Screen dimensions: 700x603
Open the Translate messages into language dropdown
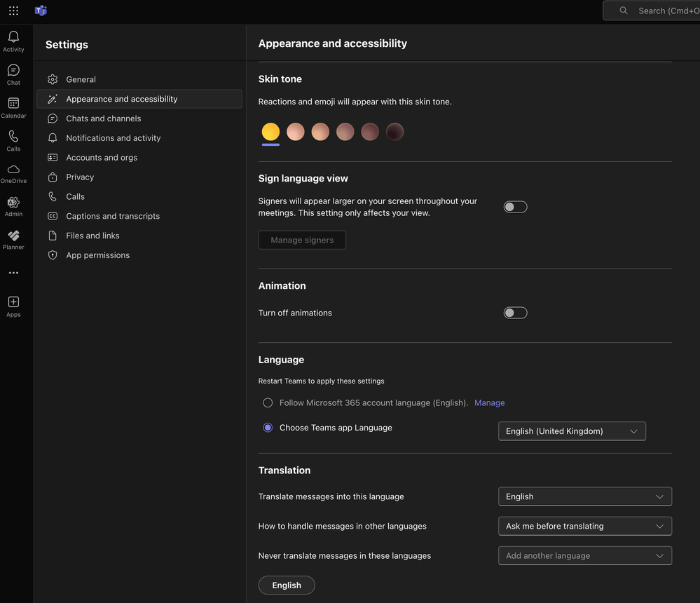(x=585, y=496)
